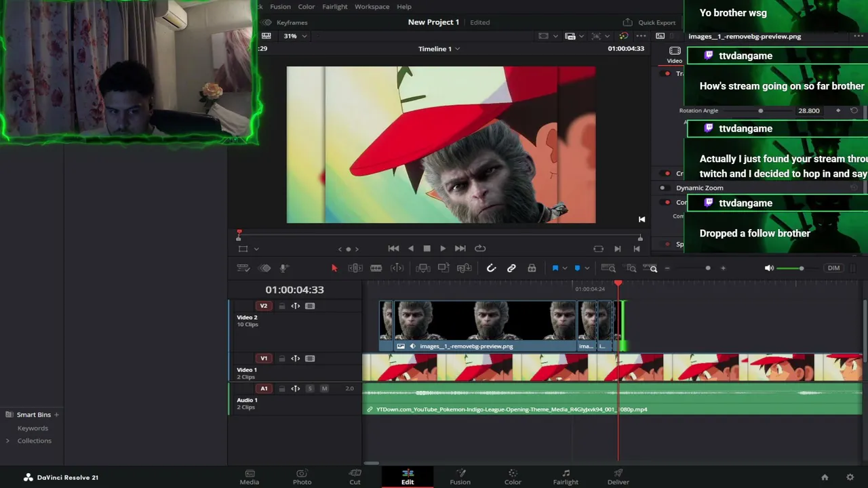Screen dimensions: 868x488
Task: Open the Video tab in Inspector
Action: (675, 55)
